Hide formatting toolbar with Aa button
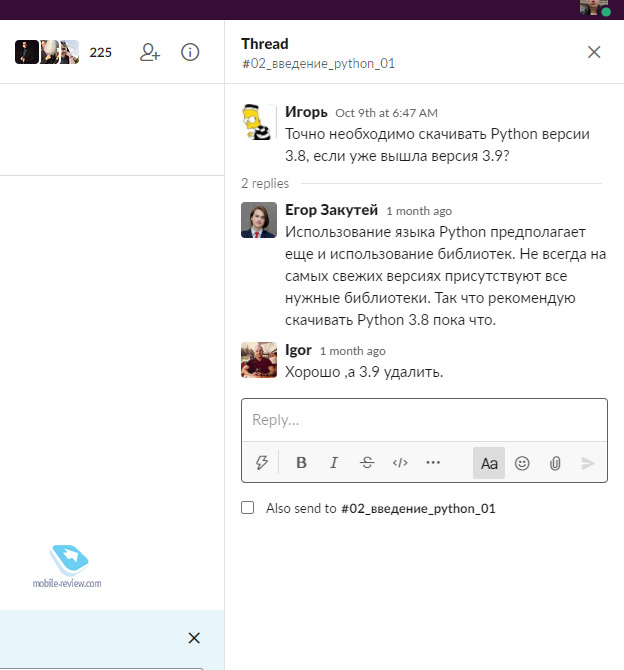This screenshot has width=624, height=670. (x=489, y=463)
